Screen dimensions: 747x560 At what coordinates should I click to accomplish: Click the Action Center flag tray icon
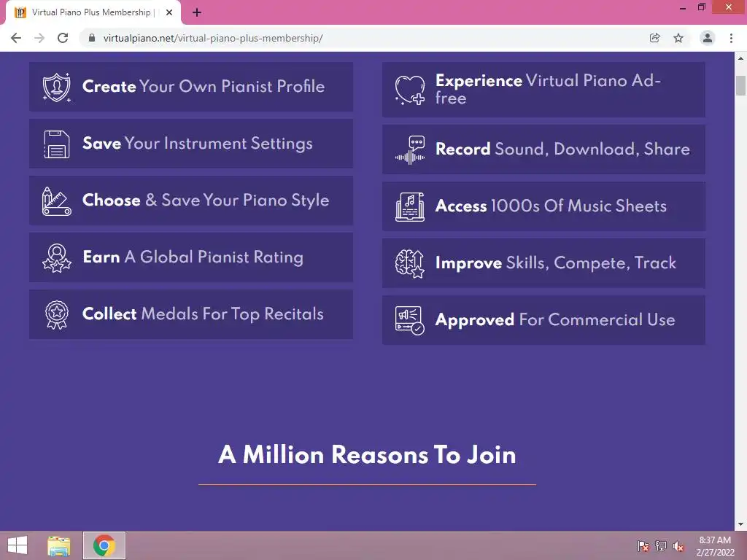click(x=643, y=546)
